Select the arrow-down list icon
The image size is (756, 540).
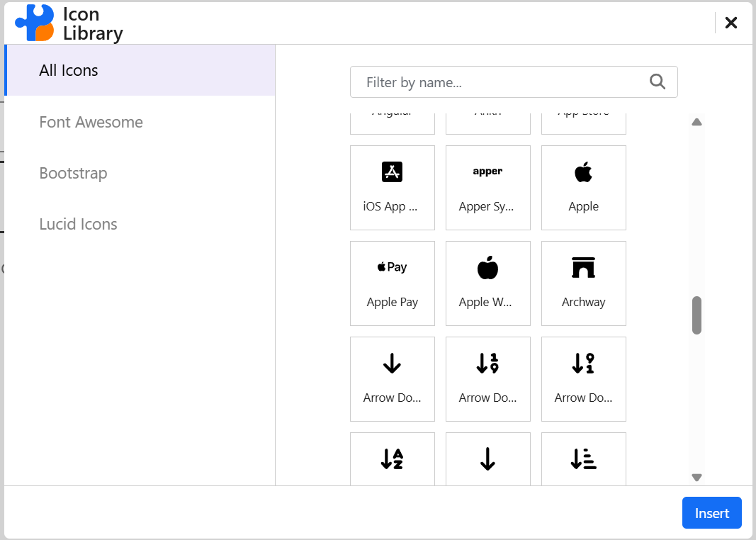pos(583,459)
